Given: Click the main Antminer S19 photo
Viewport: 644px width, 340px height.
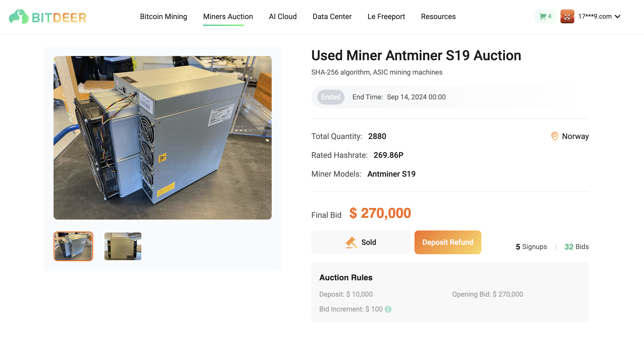Looking at the screenshot, I should coord(163,138).
